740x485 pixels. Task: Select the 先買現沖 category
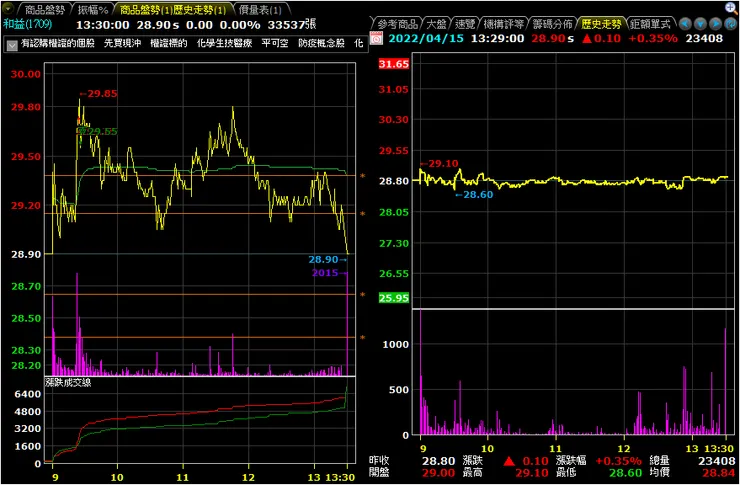click(122, 44)
